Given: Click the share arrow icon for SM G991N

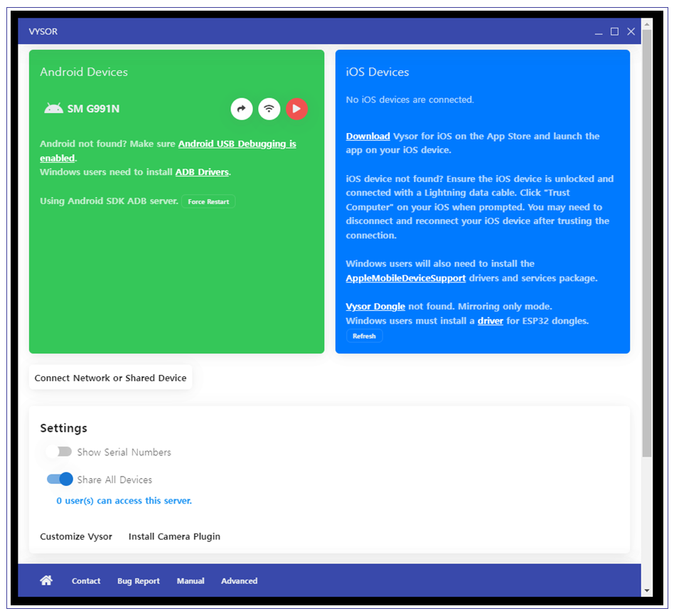Looking at the screenshot, I should [242, 109].
